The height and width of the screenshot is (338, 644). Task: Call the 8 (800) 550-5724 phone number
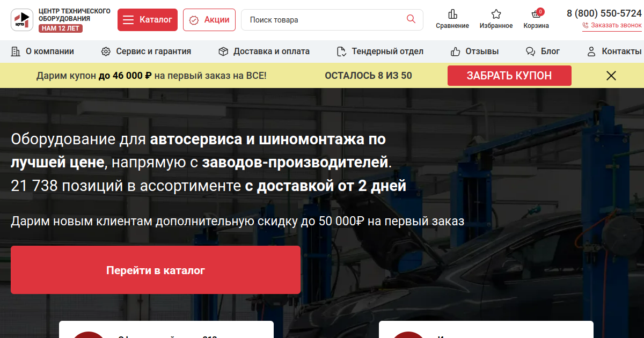tap(604, 13)
